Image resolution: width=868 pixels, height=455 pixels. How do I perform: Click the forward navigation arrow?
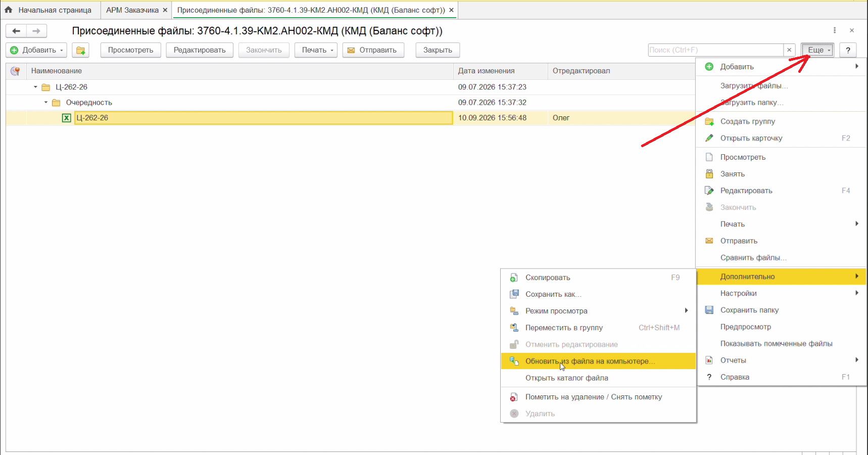[36, 31]
